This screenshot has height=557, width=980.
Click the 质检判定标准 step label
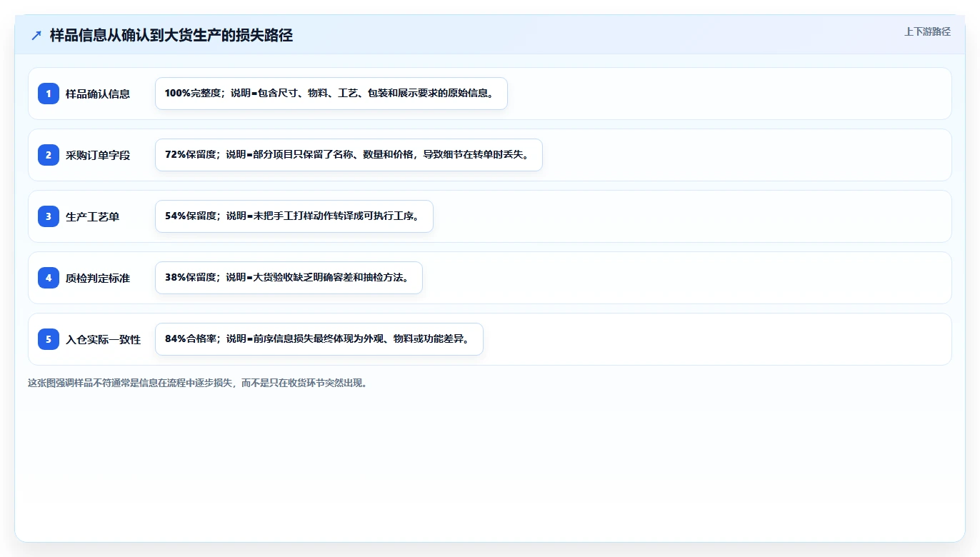(98, 278)
